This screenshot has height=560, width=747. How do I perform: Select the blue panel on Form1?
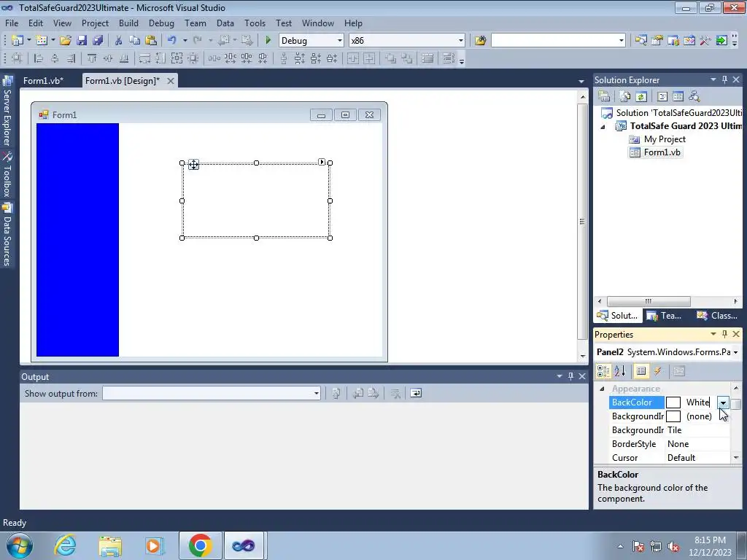click(77, 239)
